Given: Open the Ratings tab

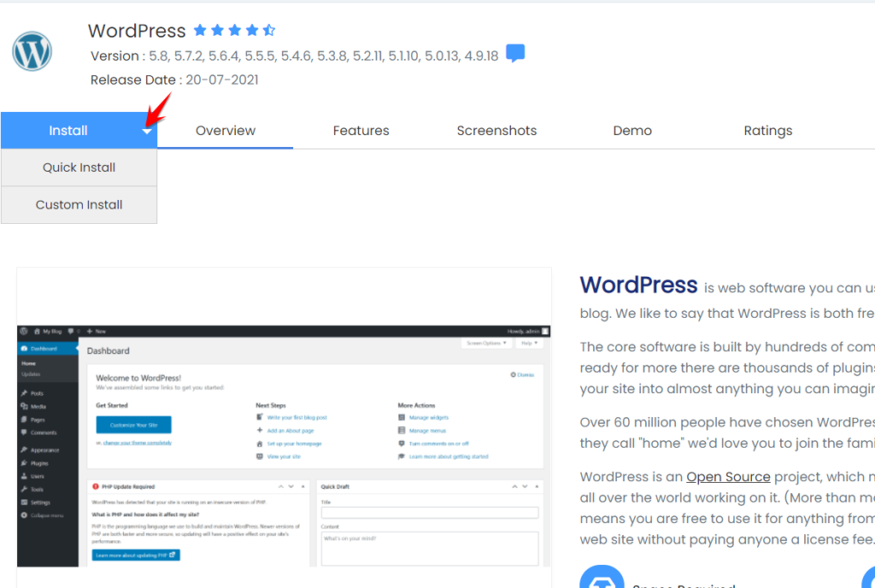Looking at the screenshot, I should [x=768, y=131].
